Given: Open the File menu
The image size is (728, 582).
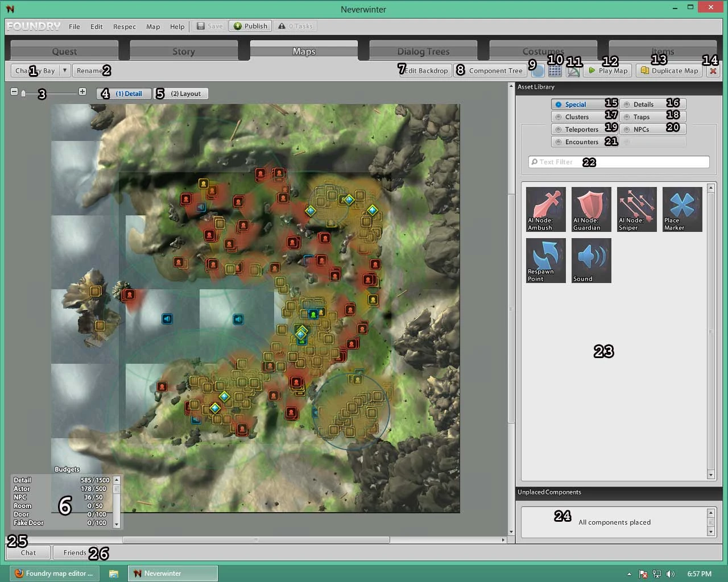Looking at the screenshot, I should point(75,26).
